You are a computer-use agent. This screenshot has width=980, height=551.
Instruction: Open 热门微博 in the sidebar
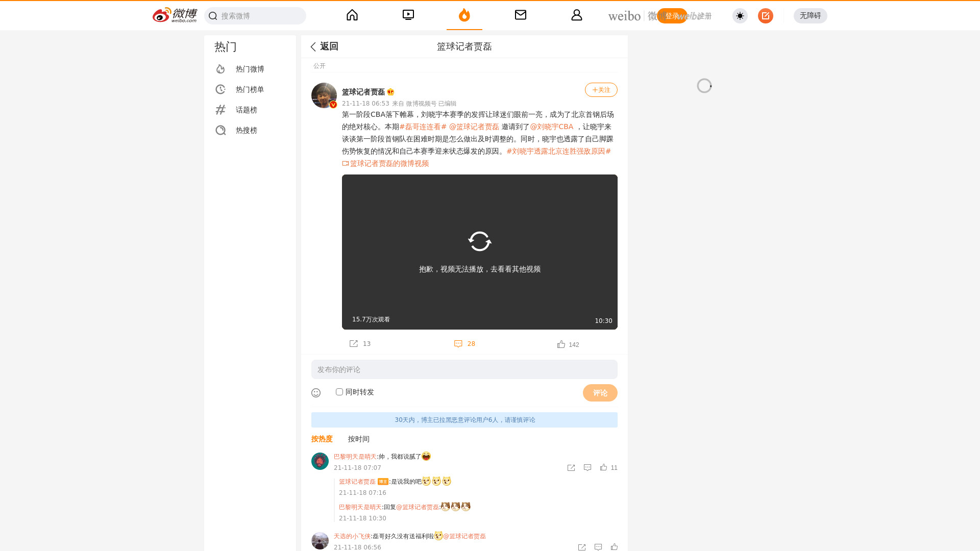(250, 69)
